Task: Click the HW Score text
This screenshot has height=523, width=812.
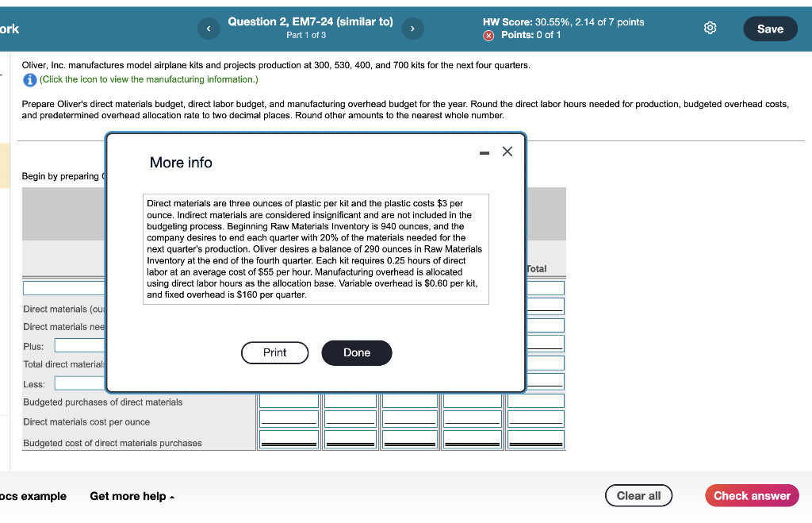Action: point(564,22)
